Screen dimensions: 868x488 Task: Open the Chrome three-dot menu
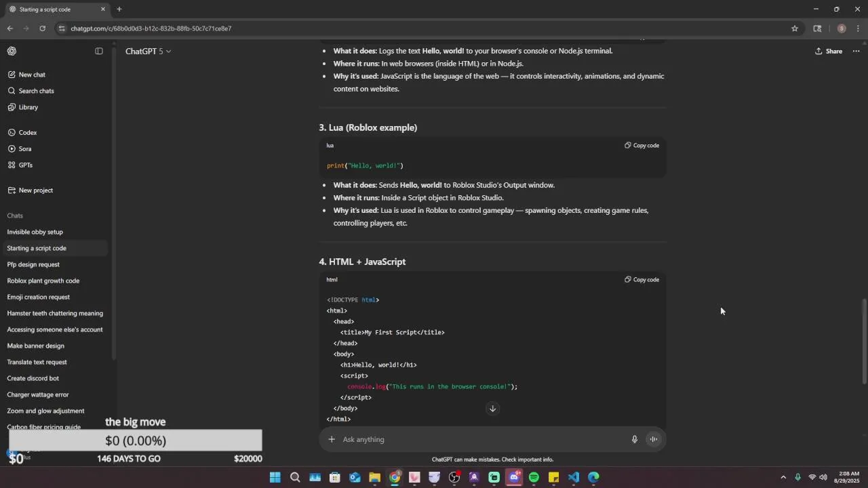pyautogui.click(x=859, y=28)
